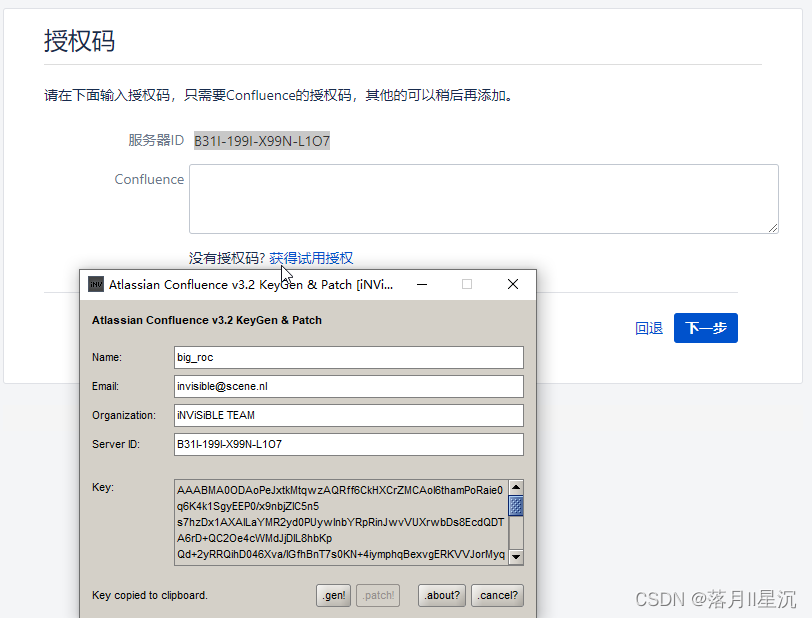
Task: Click the .about? button
Action: 442,596
